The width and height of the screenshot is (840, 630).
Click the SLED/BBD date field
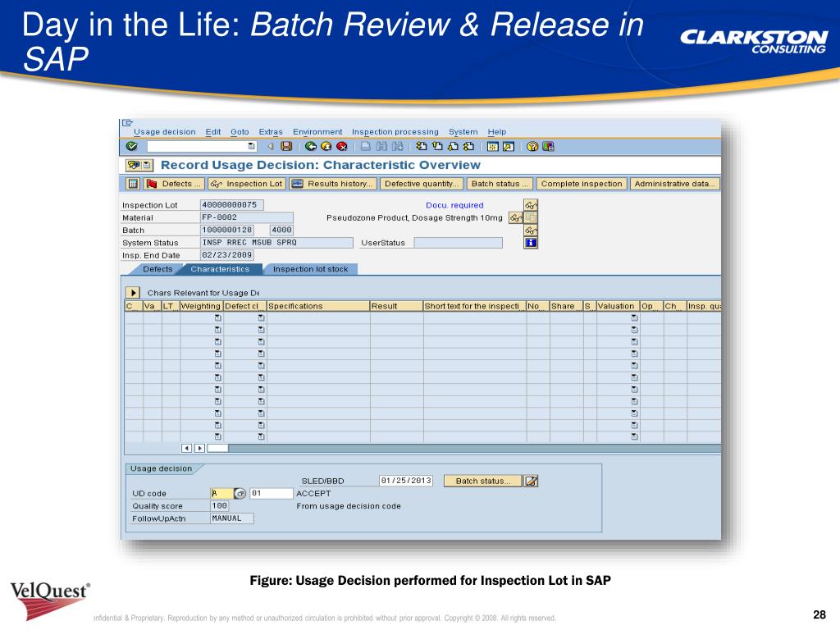click(x=405, y=481)
